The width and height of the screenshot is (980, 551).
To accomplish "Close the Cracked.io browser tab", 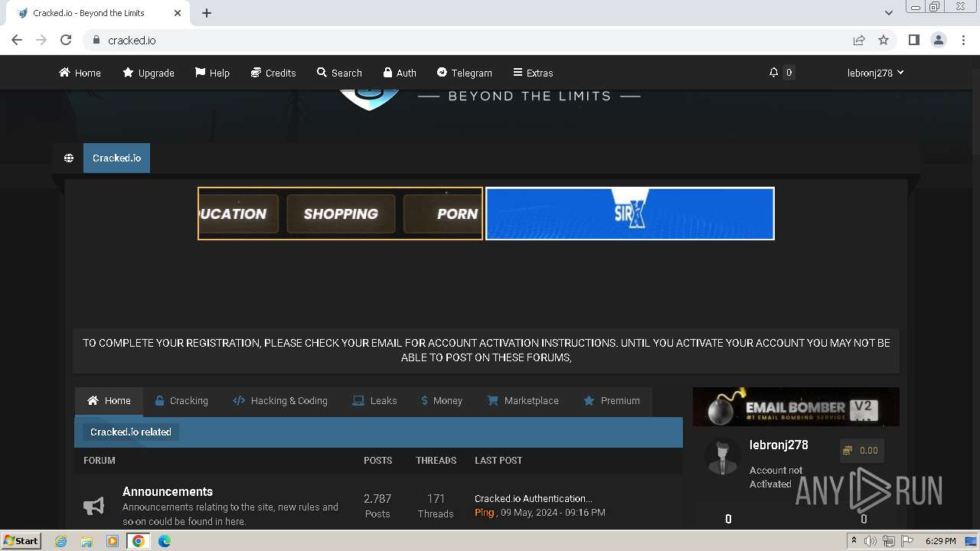I will [178, 13].
